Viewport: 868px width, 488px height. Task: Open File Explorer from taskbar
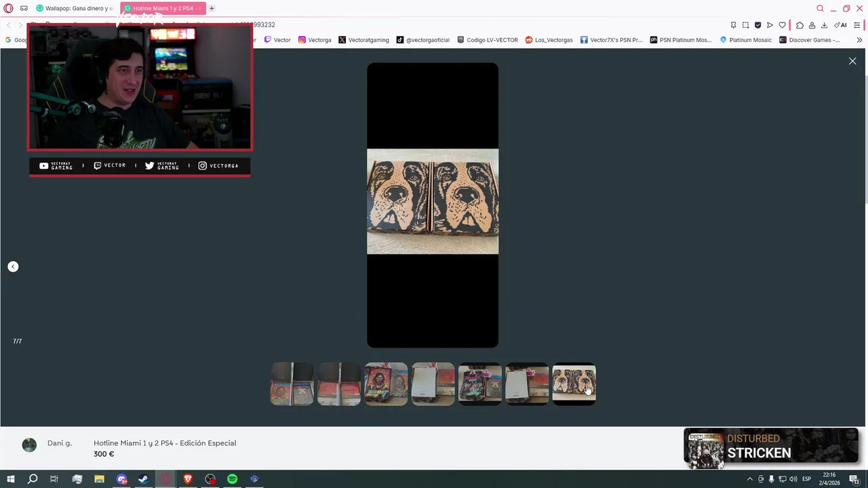coord(99,479)
